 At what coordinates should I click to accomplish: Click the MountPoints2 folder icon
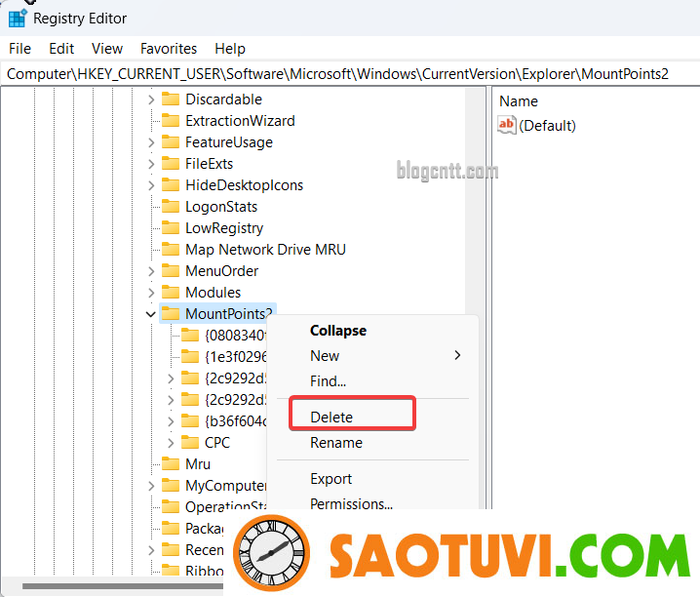170,313
